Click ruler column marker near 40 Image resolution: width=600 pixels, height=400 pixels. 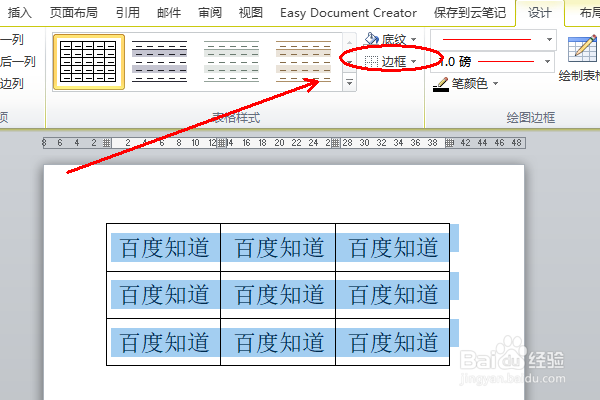coord(450,143)
